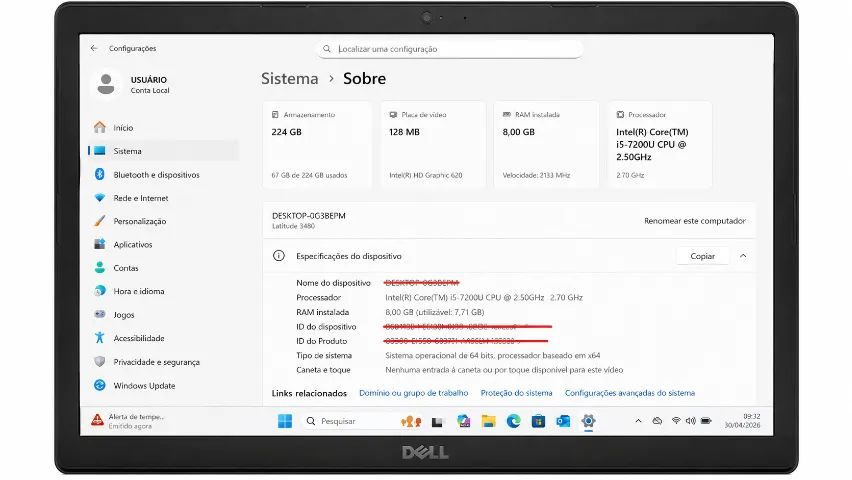Click the battery tray icon

point(706,421)
